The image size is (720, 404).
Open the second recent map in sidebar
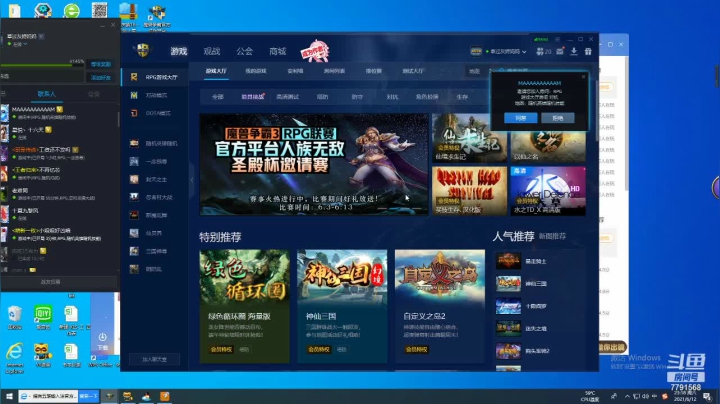click(155, 162)
